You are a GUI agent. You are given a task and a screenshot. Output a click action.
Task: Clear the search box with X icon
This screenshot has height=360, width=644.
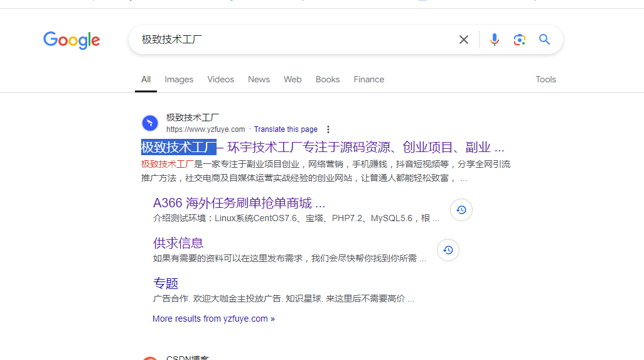(x=464, y=40)
